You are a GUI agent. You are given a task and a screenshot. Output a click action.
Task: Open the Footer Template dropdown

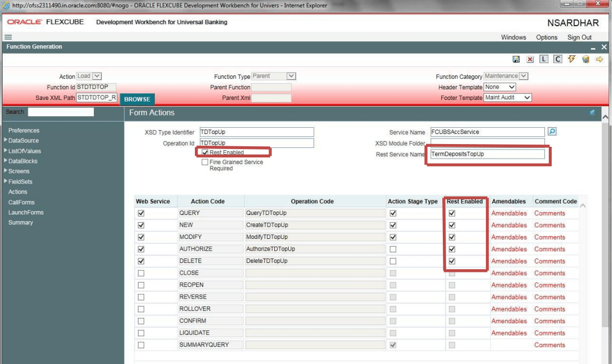pos(508,98)
